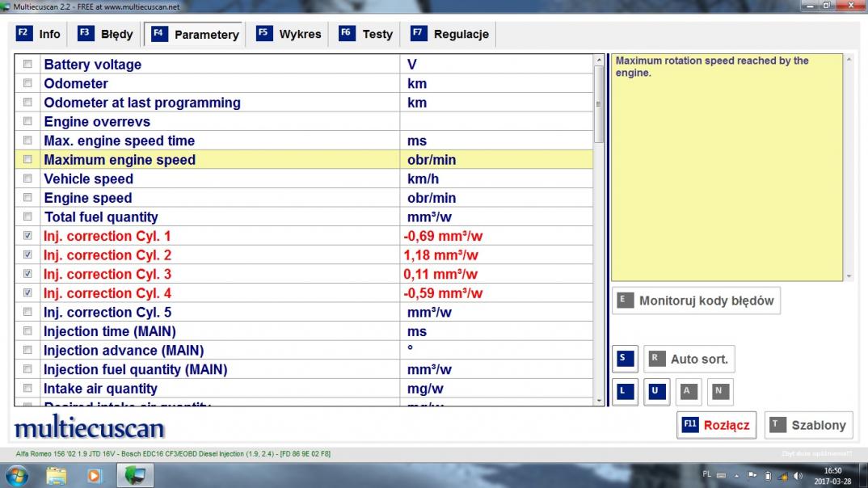This screenshot has height=488, width=868.
Task: Launch media player from the taskbar
Action: 94,475
